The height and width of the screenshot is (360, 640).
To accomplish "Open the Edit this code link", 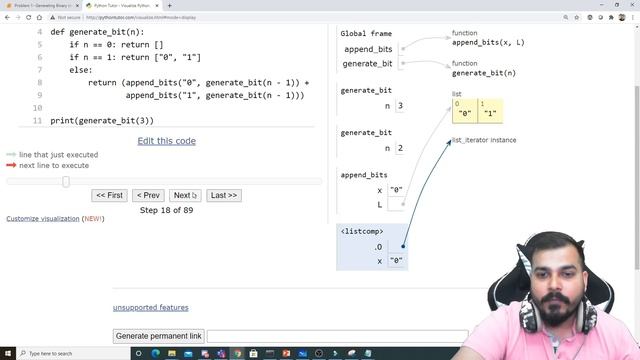I will (167, 141).
